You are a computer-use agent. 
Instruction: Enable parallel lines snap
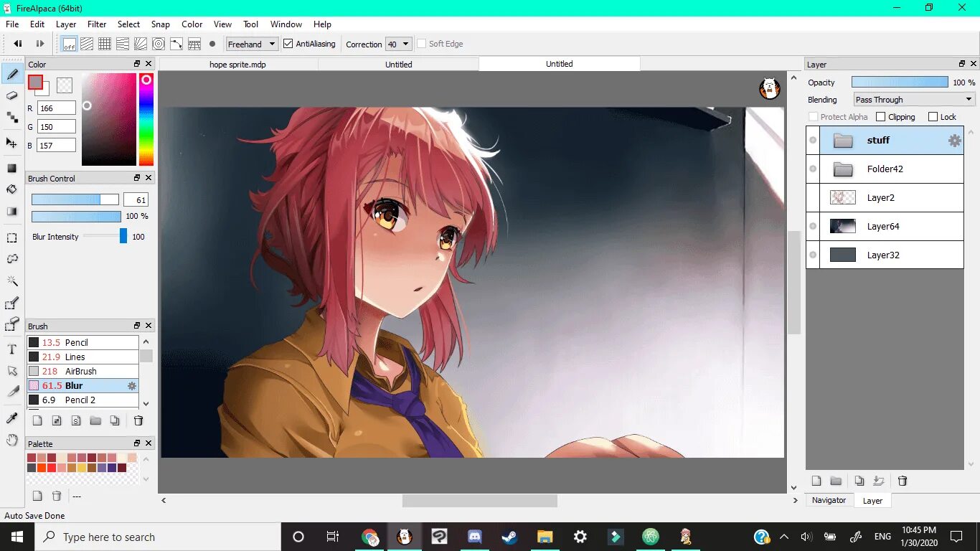pyautogui.click(x=87, y=44)
